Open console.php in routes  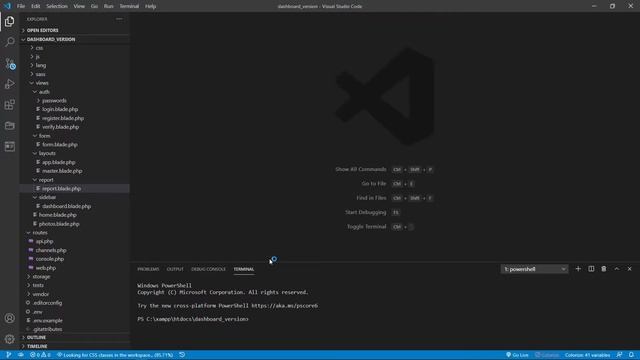[50, 259]
